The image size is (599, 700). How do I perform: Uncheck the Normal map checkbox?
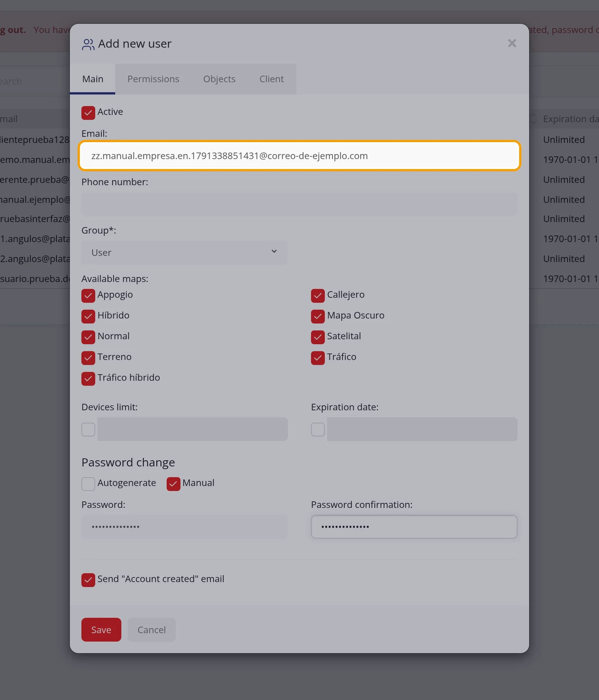point(88,337)
